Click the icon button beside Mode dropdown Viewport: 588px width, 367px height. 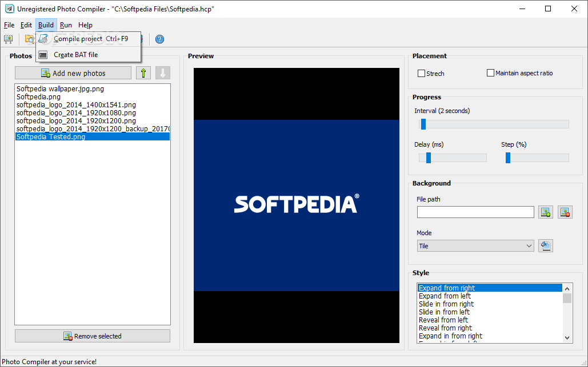coord(546,245)
